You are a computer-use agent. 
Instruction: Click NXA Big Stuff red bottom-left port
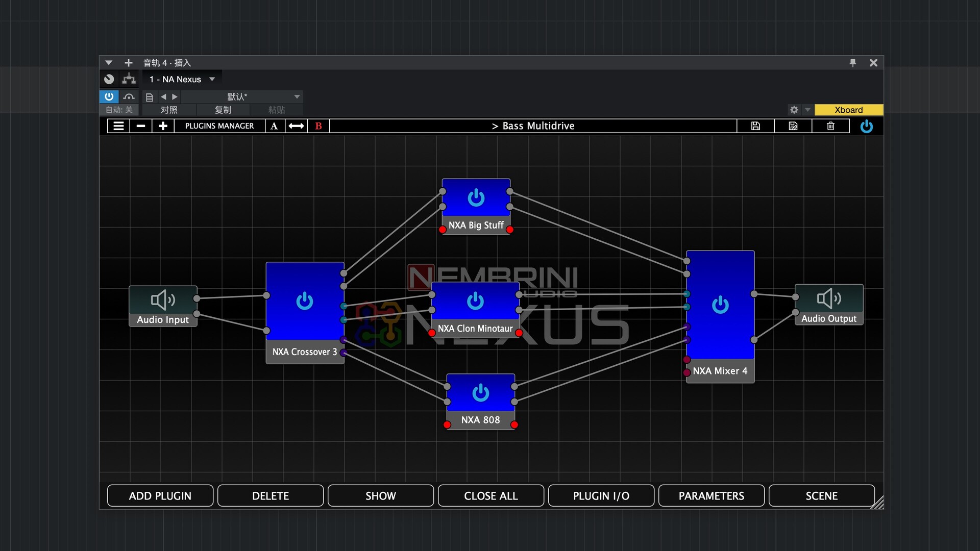(443, 230)
